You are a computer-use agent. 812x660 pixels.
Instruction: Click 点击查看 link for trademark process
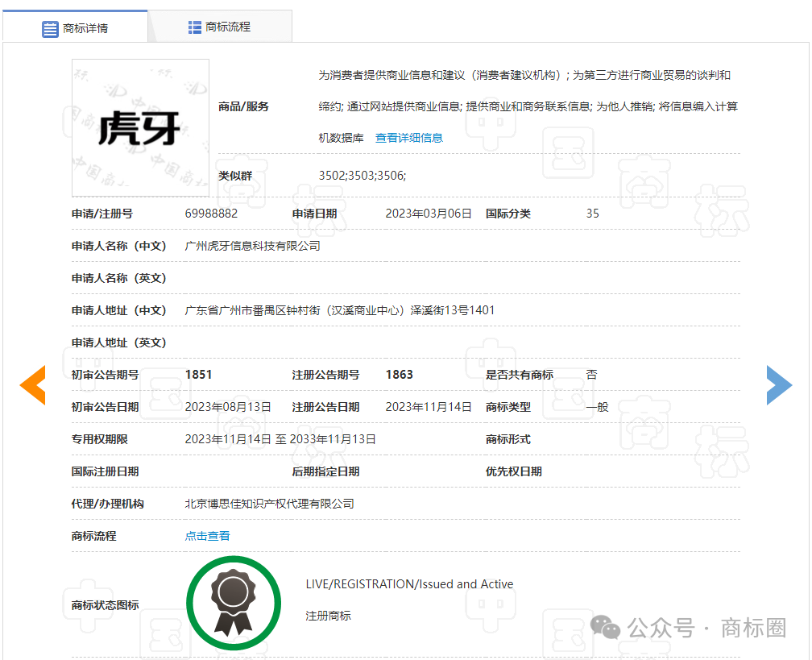click(x=208, y=536)
